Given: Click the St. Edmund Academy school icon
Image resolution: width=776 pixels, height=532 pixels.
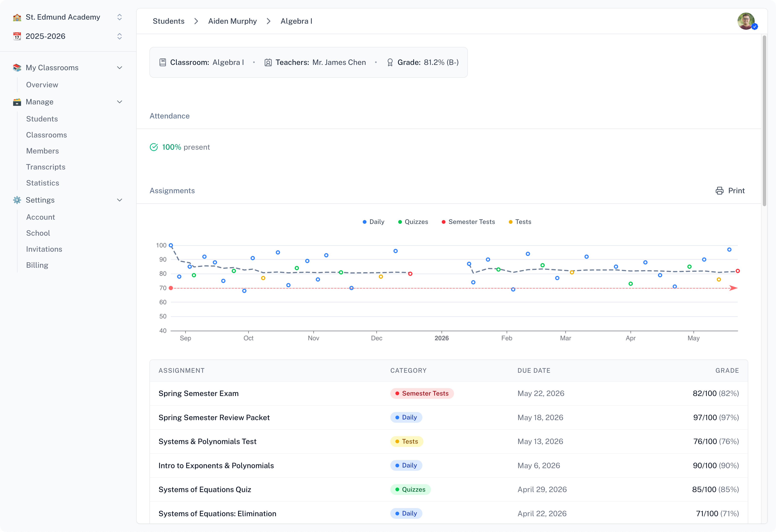Looking at the screenshot, I should 17,17.
